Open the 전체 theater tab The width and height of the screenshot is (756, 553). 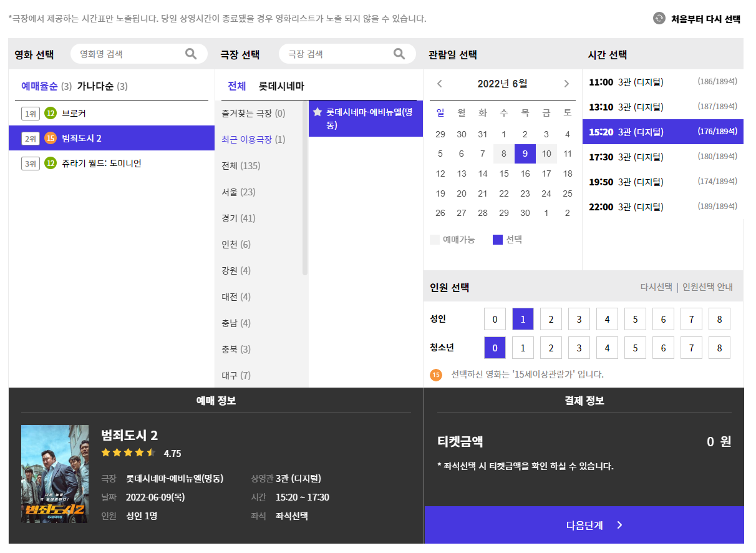[236, 86]
